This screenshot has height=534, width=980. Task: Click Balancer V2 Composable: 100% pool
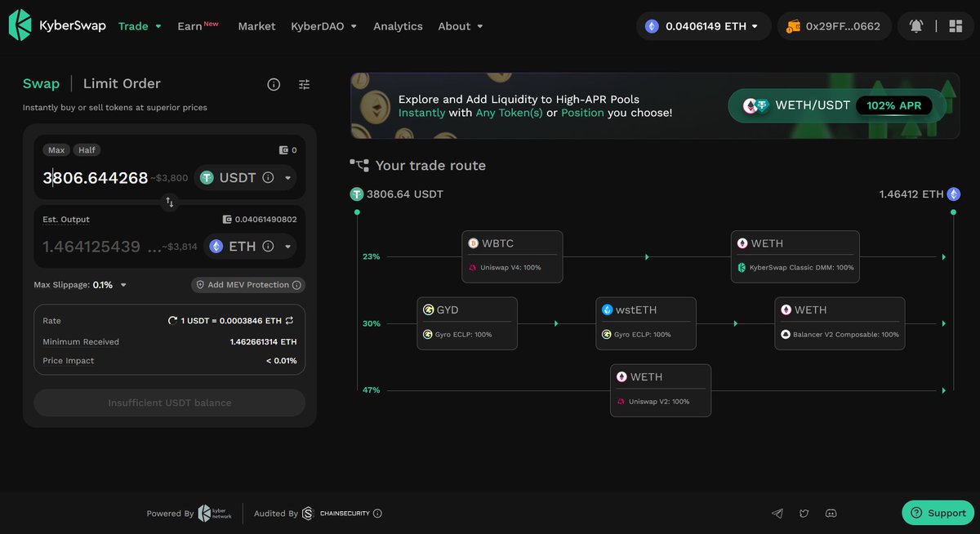coord(840,335)
